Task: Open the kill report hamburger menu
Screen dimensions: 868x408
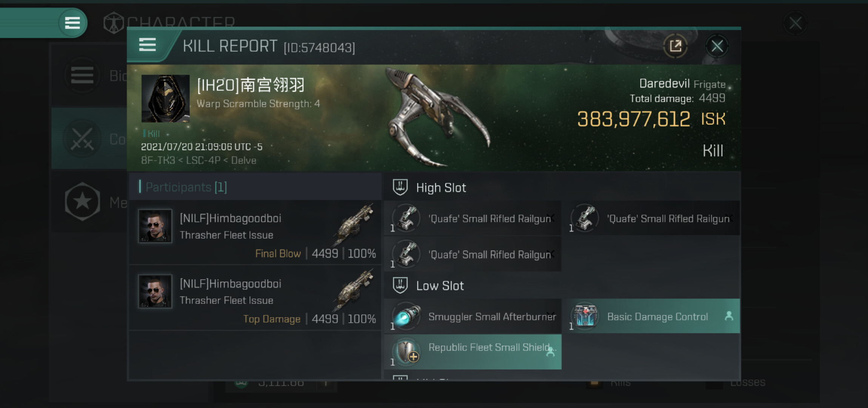Action: pos(148,45)
